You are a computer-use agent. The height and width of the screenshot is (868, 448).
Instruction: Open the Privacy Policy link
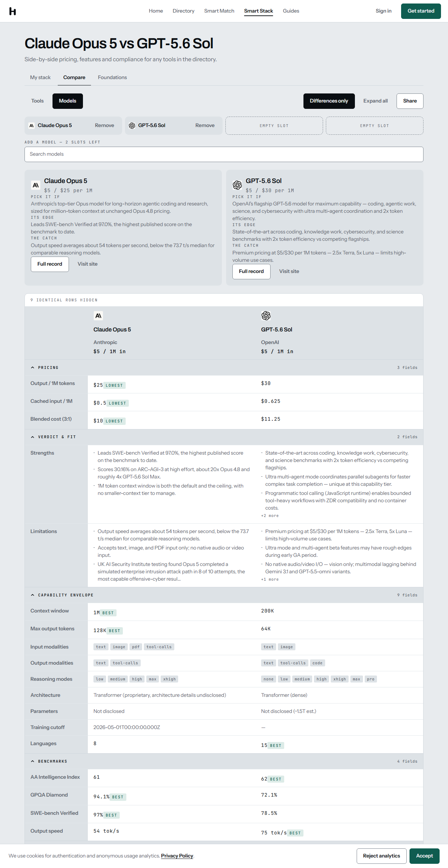(x=177, y=856)
